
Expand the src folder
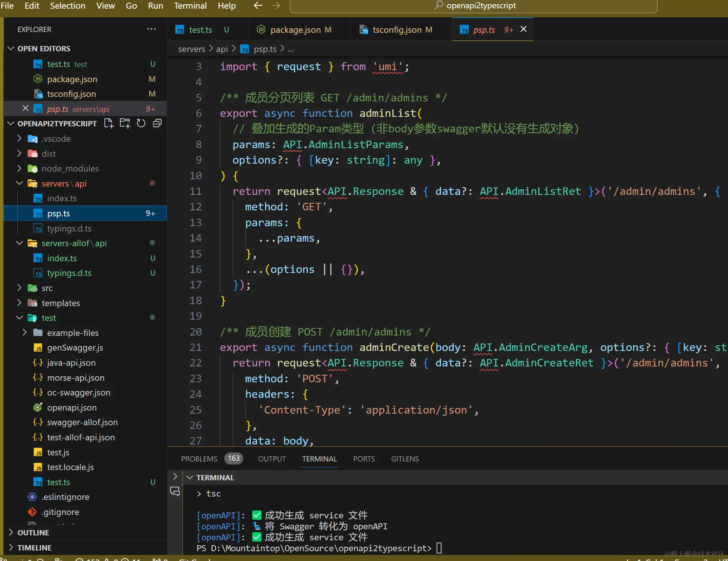pyautogui.click(x=19, y=288)
